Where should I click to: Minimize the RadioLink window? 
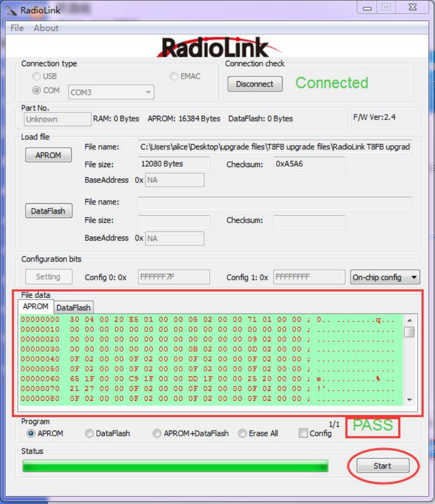pos(367,8)
